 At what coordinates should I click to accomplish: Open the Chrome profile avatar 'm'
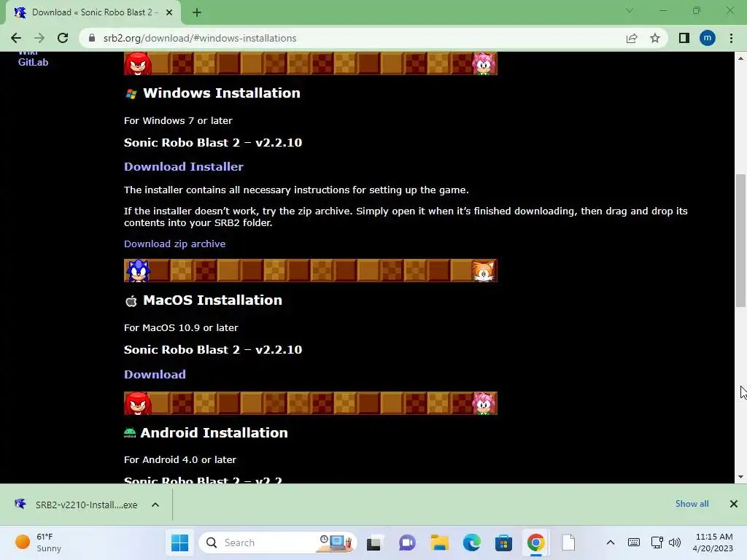click(708, 38)
